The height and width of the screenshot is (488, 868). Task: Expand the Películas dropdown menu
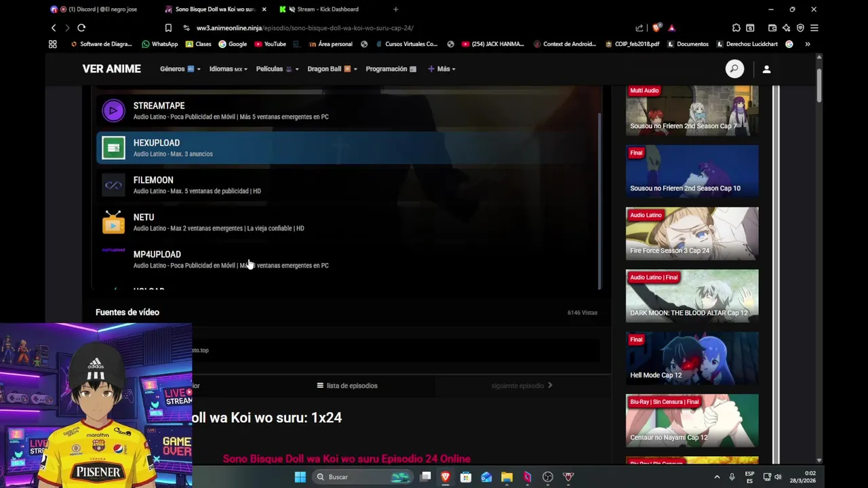[277, 68]
